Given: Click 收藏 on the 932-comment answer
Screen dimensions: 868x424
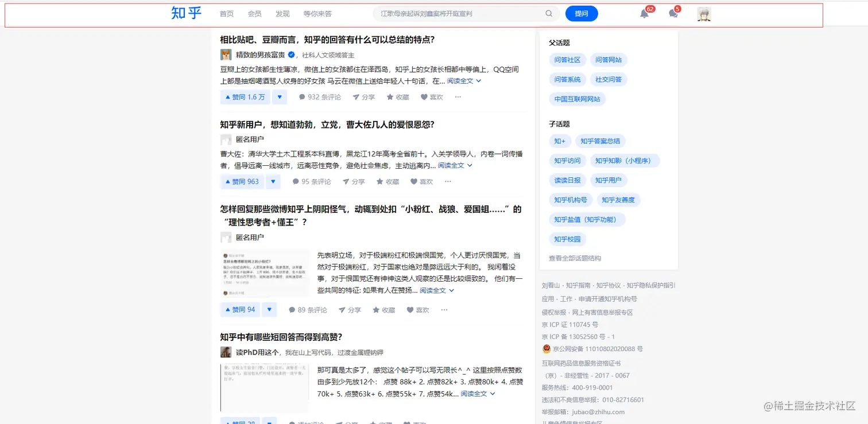Looking at the screenshot, I should coord(398,97).
